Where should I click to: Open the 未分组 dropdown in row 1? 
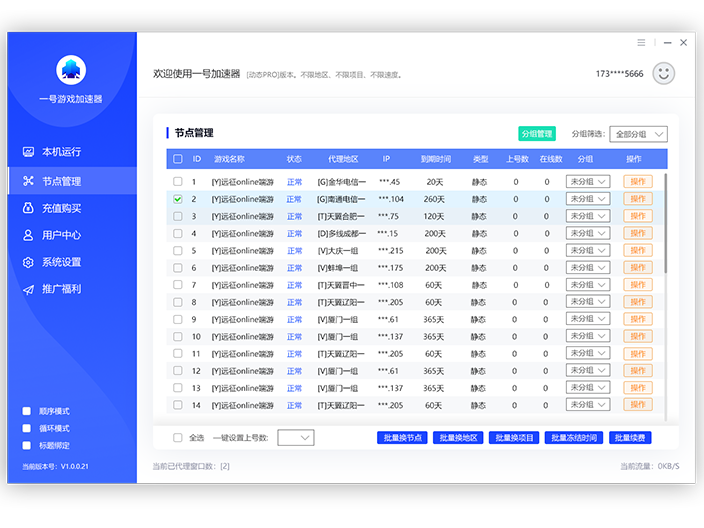pyautogui.click(x=587, y=182)
